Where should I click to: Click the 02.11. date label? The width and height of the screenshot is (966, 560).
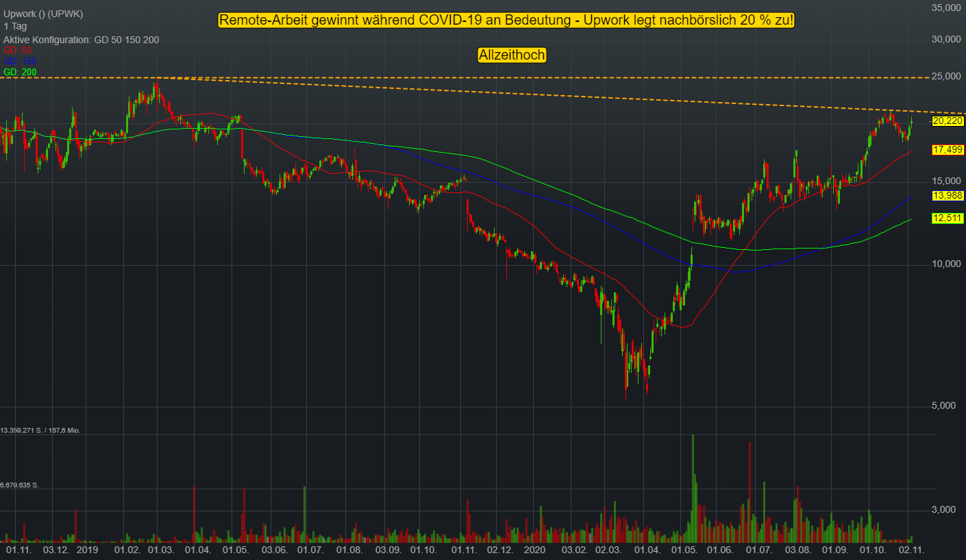(912, 550)
